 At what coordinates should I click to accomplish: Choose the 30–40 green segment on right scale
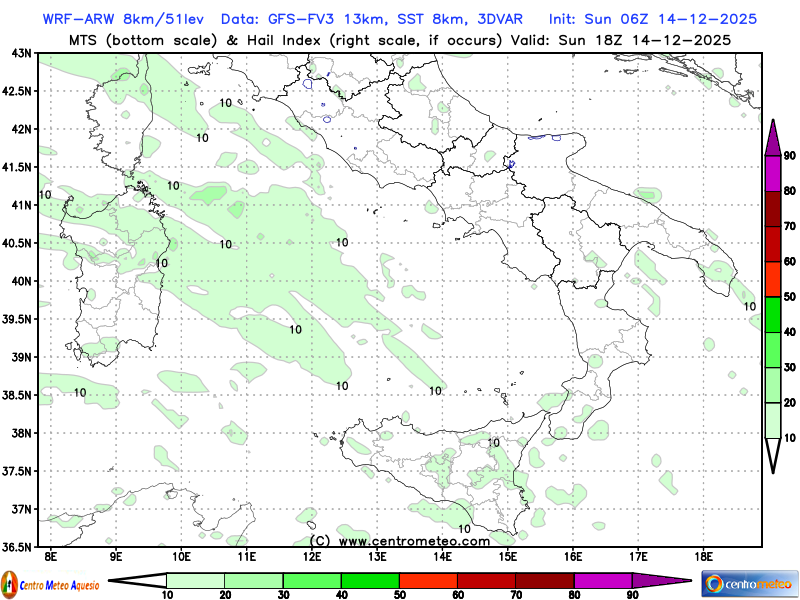click(x=773, y=350)
